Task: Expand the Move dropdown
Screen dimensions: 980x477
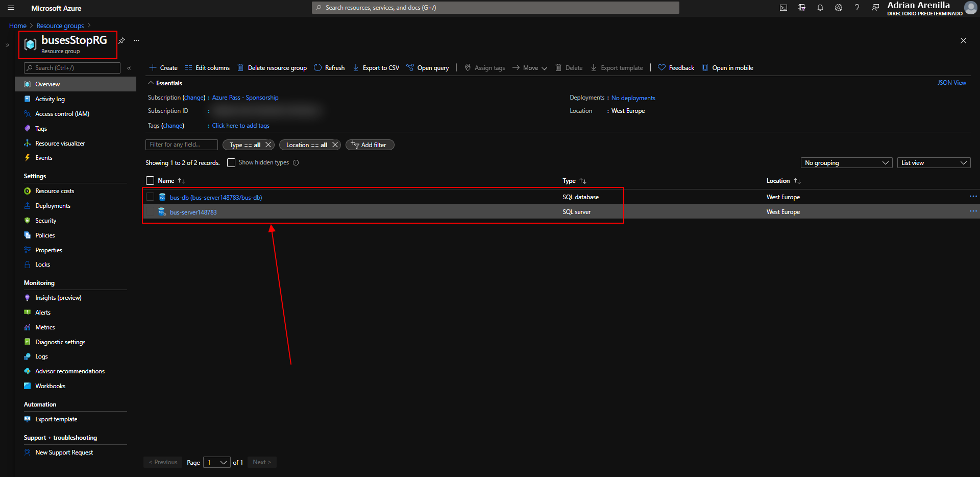Action: (530, 68)
